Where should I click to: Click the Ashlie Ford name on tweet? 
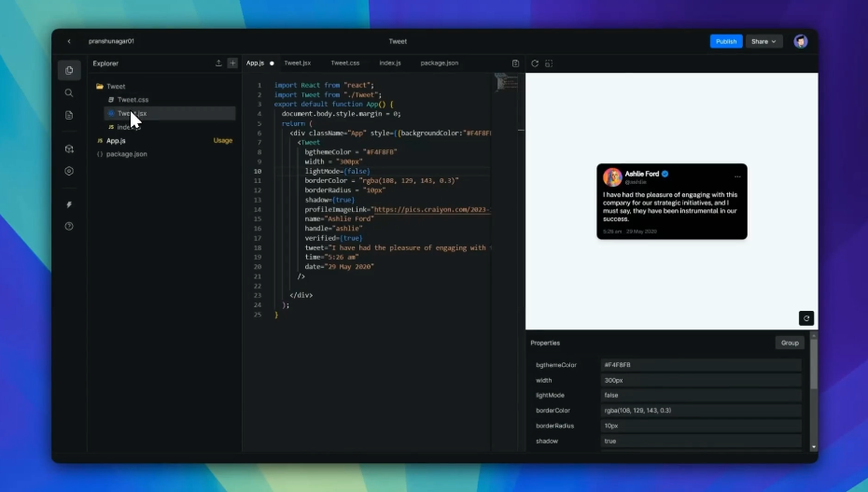tap(641, 174)
